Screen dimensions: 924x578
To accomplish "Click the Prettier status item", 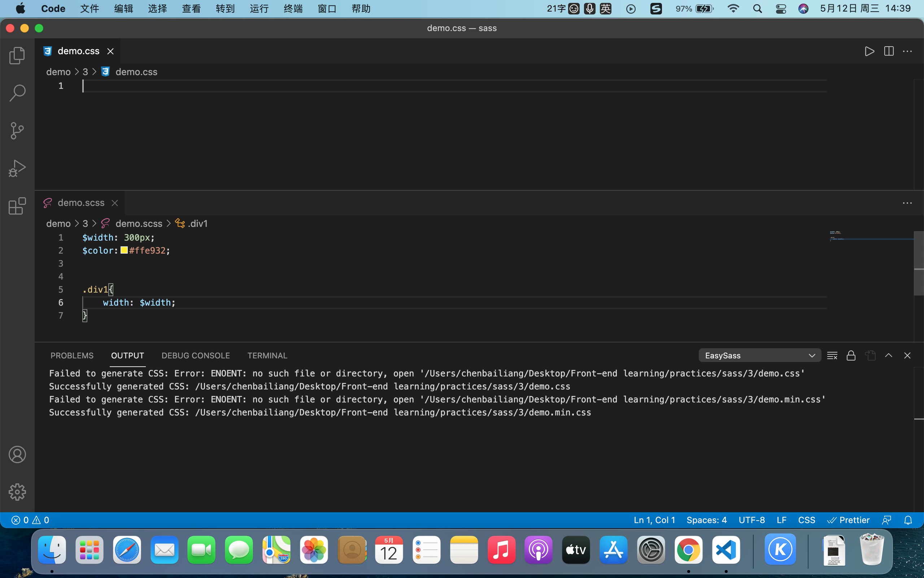I will coord(848,520).
